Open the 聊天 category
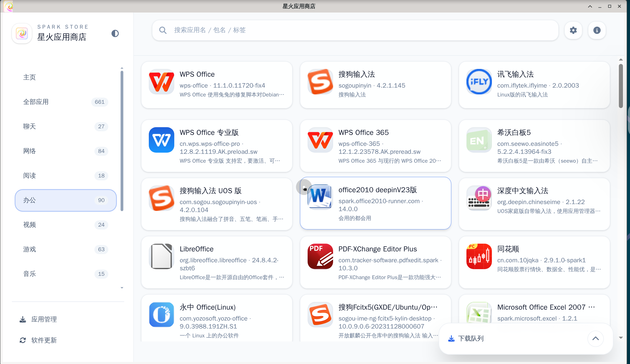Screen dimensions: 630x364 click(66, 126)
